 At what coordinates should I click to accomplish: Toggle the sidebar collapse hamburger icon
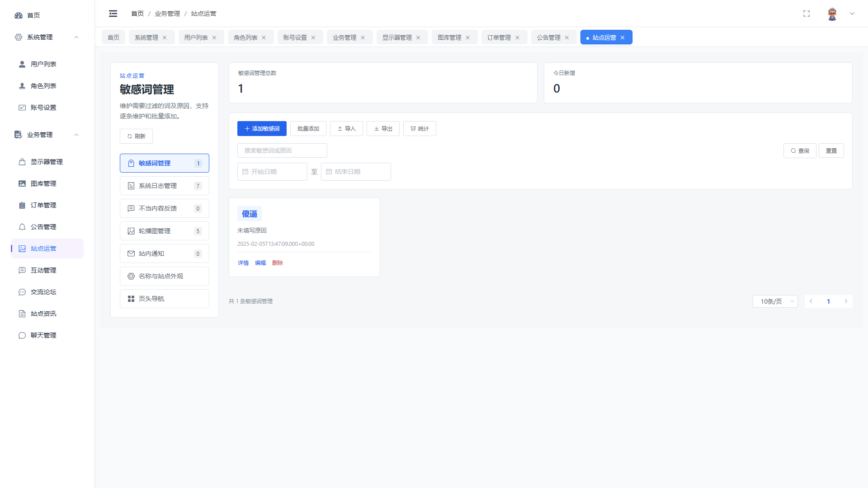[x=113, y=14]
